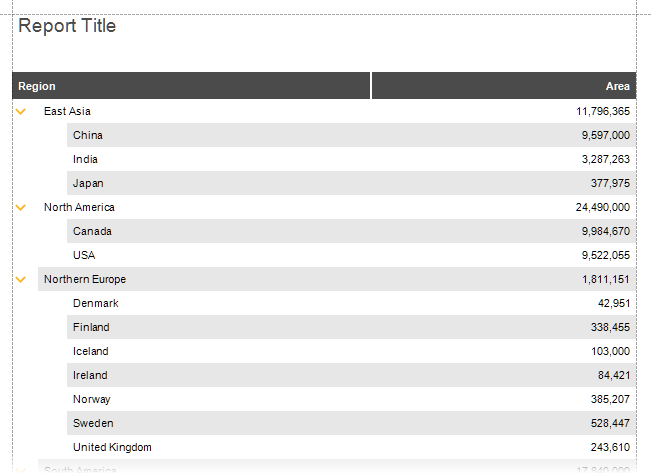
Task: Collapse the North America group chevron
Action: point(21,207)
